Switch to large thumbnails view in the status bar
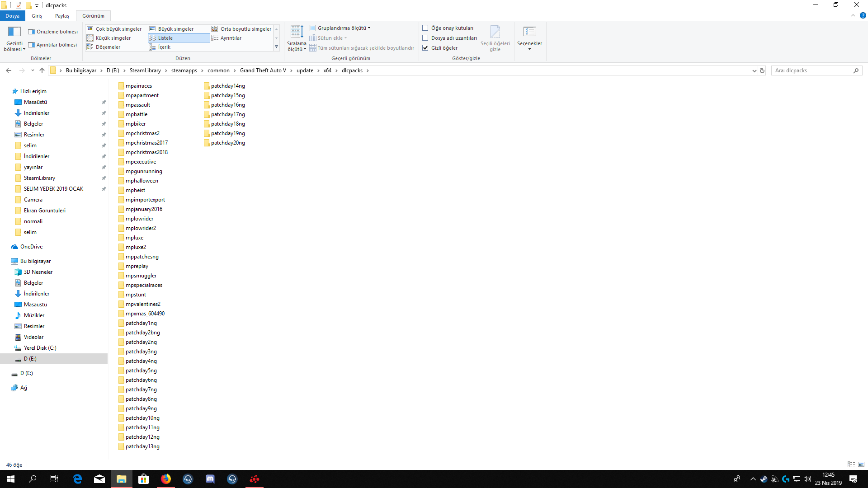Image resolution: width=868 pixels, height=488 pixels. pyautogui.click(x=861, y=465)
